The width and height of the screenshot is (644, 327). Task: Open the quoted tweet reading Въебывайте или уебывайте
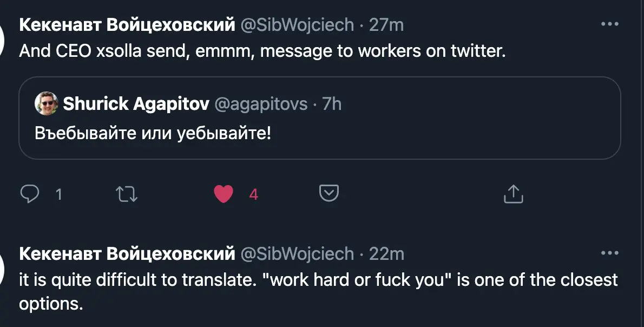click(x=319, y=118)
